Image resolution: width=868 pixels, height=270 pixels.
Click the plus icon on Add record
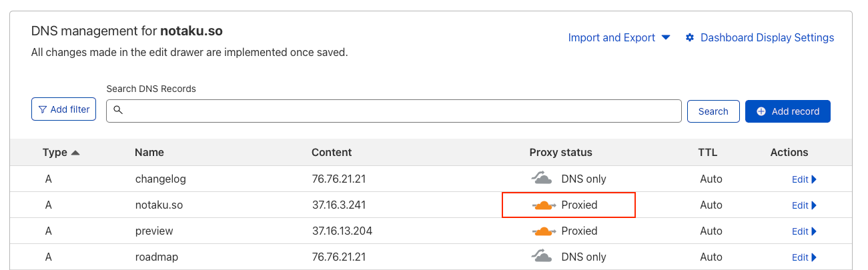pyautogui.click(x=761, y=111)
